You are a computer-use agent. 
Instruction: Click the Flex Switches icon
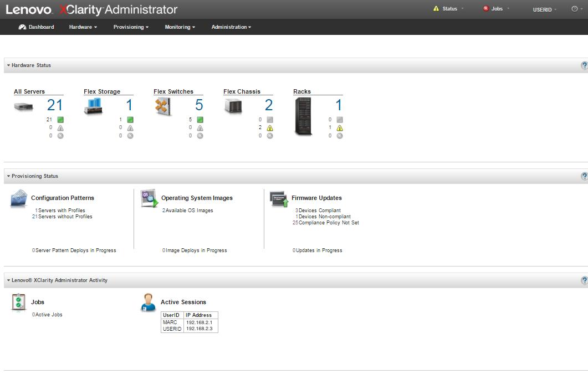coord(163,106)
